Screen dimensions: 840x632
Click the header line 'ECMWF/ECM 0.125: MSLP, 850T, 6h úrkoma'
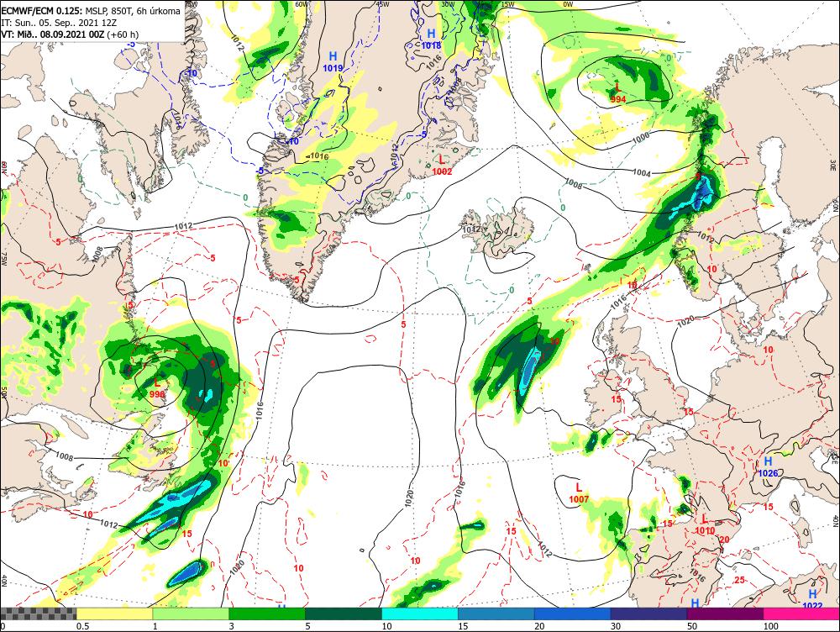[x=91, y=11]
